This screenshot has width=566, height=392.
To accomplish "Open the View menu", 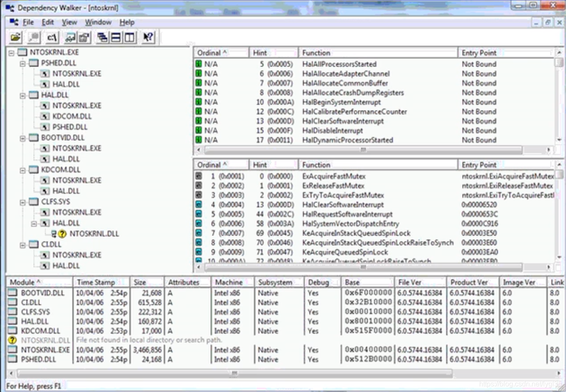I will 69,22.
